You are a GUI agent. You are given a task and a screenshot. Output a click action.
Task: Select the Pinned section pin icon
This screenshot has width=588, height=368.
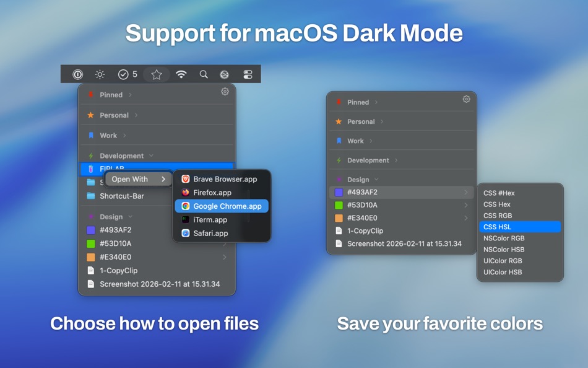point(90,95)
